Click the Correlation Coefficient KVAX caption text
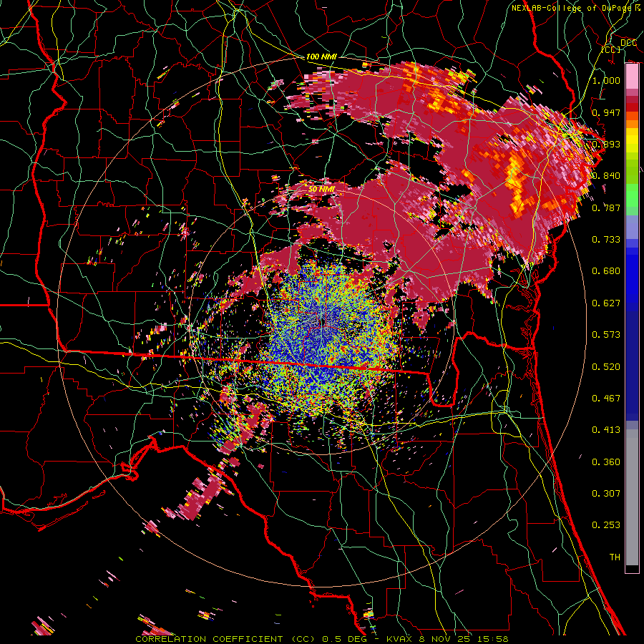The height and width of the screenshot is (644, 644). (x=322, y=639)
